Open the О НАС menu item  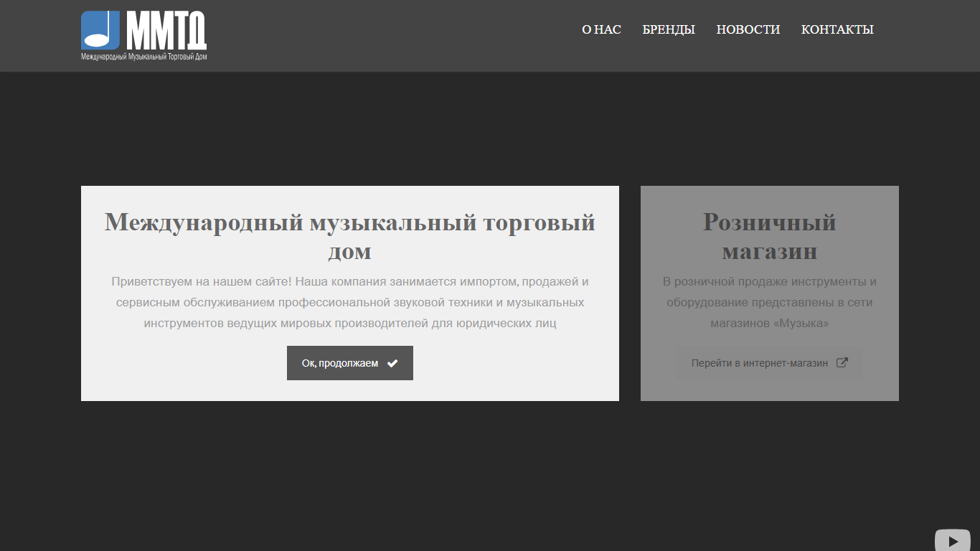[601, 29]
